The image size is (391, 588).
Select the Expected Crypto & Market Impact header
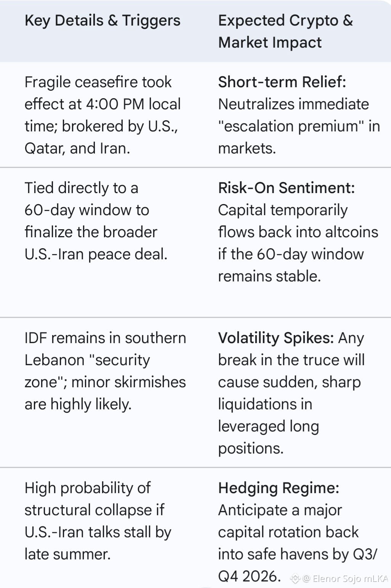[285, 31]
